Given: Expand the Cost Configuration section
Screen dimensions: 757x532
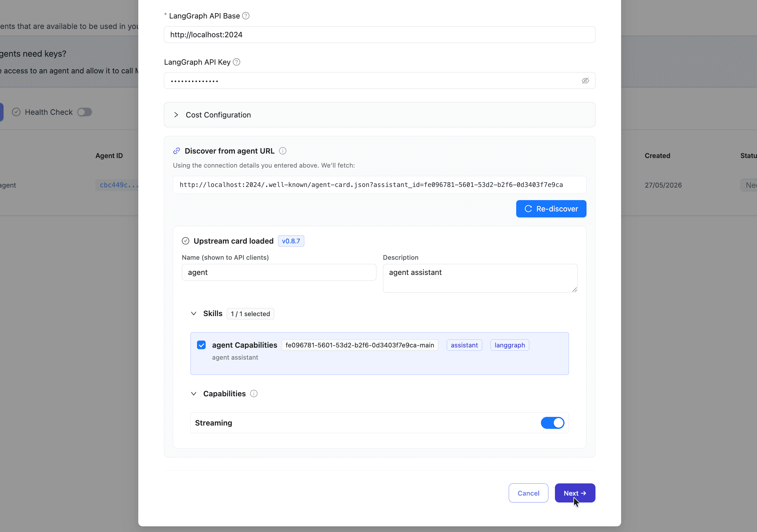Looking at the screenshot, I should pos(379,115).
